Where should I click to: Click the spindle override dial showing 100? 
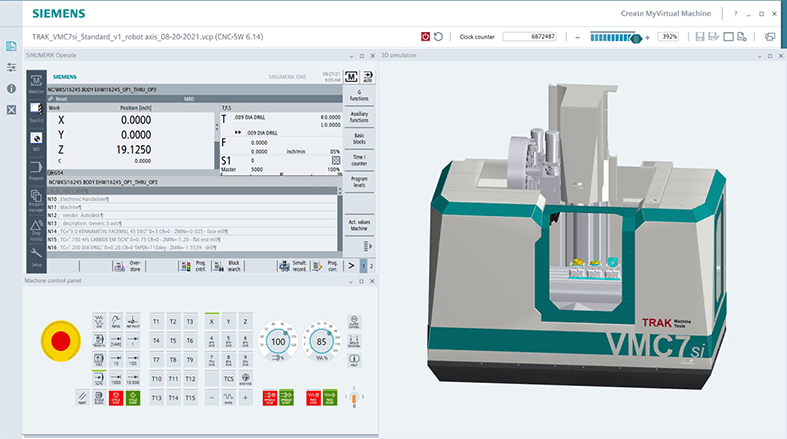coord(278,342)
